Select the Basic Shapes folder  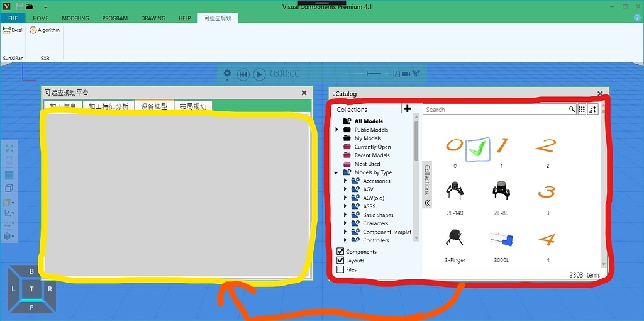click(x=378, y=215)
